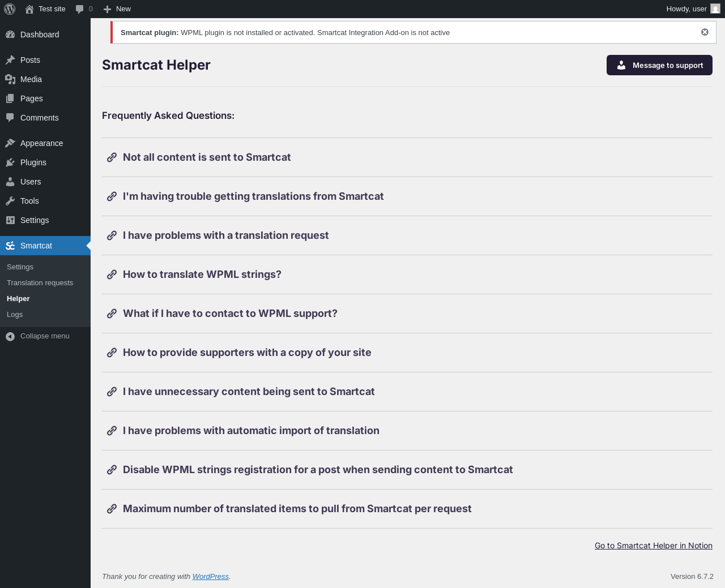Click the Smartcat logo icon in the sidebar
This screenshot has height=588, width=725.
(10, 246)
